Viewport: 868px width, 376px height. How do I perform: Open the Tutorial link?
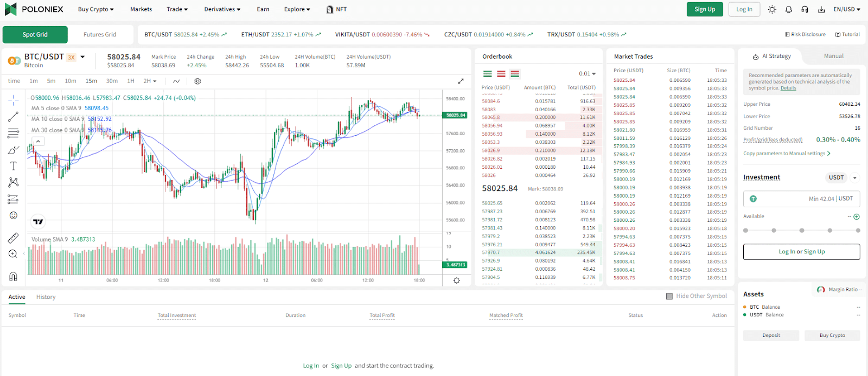pyautogui.click(x=847, y=35)
